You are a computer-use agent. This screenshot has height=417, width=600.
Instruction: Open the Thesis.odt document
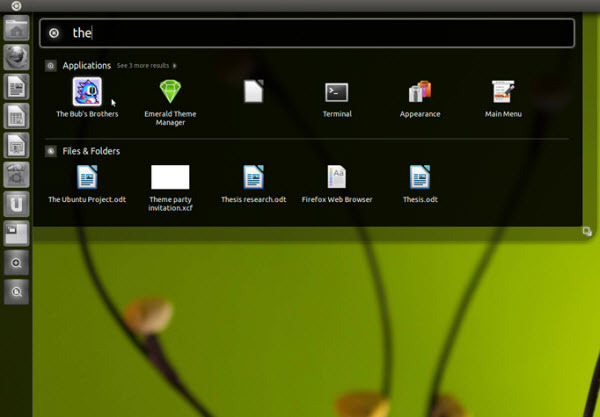point(420,178)
